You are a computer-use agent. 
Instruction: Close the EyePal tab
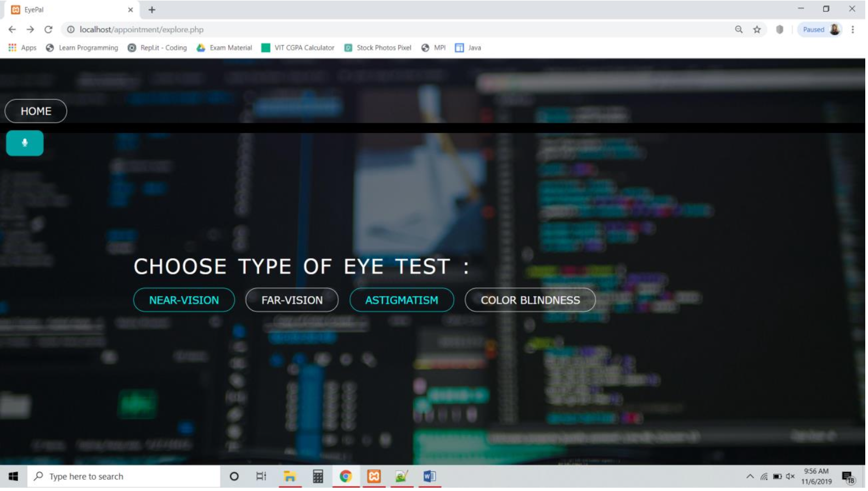click(131, 10)
